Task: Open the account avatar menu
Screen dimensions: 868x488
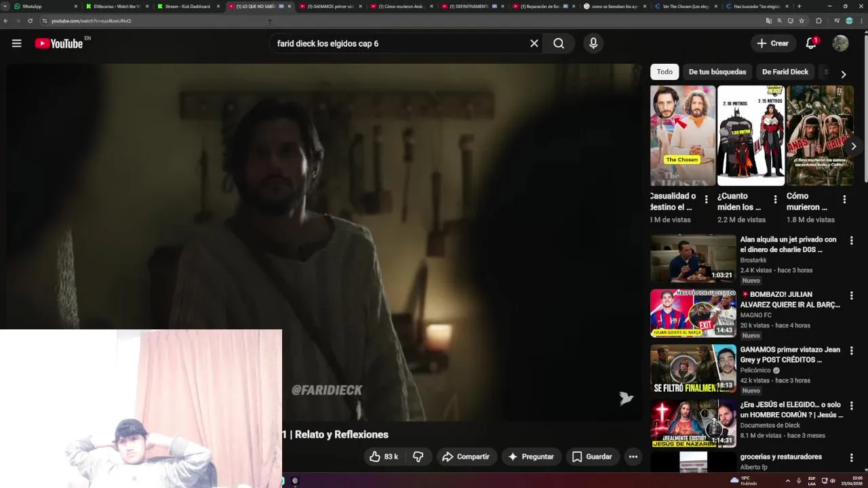Action: pos(840,43)
